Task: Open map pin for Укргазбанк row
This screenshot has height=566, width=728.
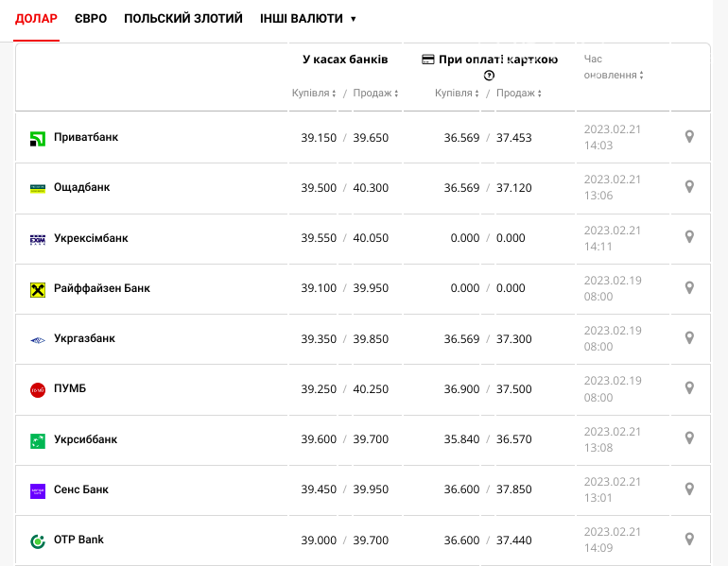Action: pyautogui.click(x=689, y=338)
